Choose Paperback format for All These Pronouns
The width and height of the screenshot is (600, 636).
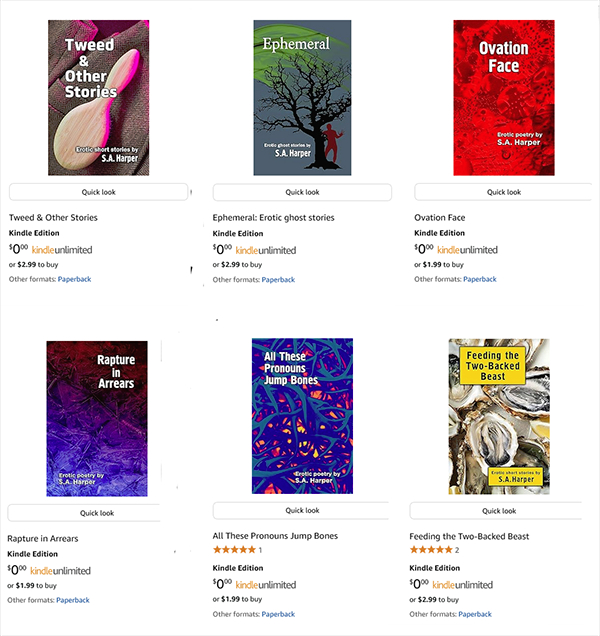tap(278, 614)
